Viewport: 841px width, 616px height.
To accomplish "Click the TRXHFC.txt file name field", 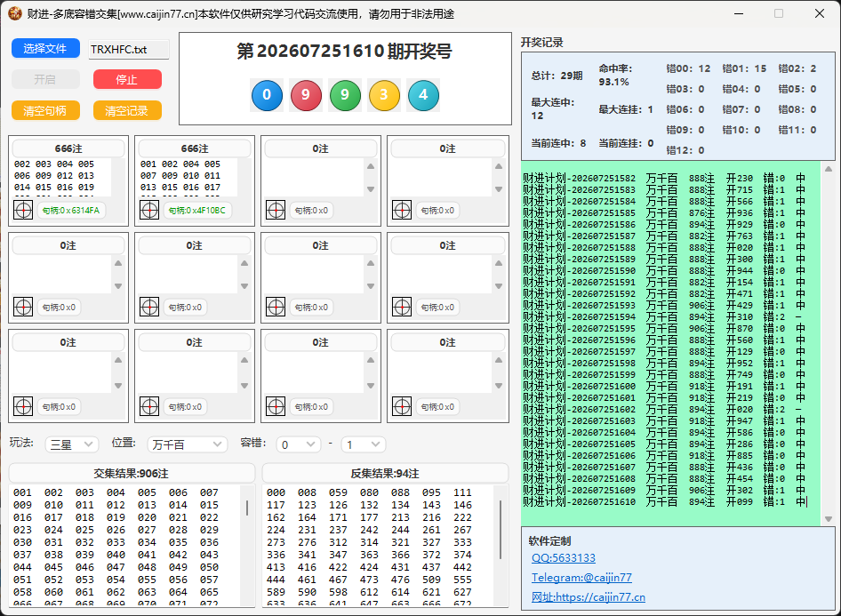I will pos(129,49).
